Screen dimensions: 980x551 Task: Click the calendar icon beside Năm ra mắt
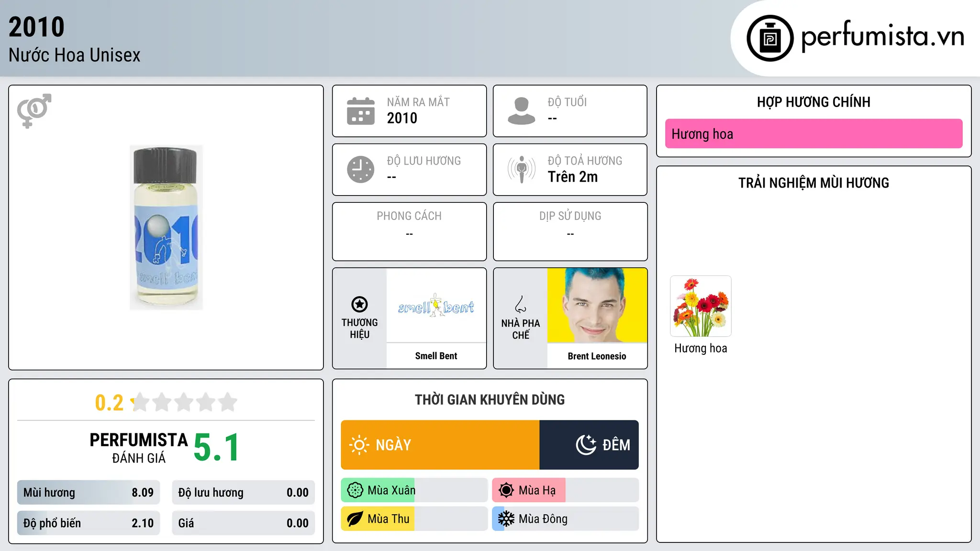361,111
